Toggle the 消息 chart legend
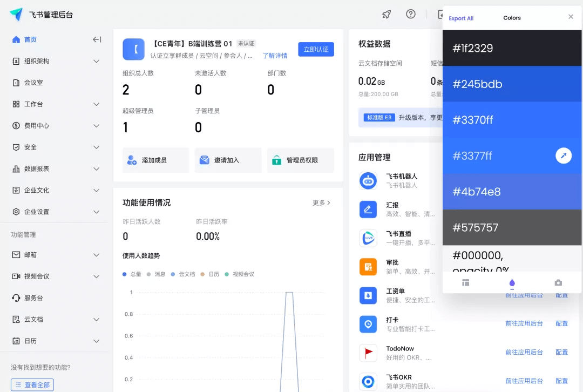The image size is (583, 392). coord(156,274)
